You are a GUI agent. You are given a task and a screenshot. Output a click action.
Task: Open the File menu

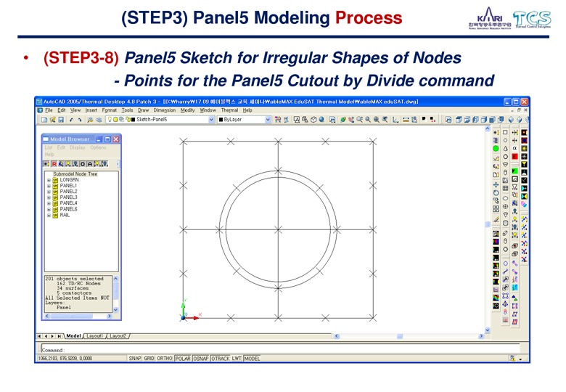point(49,110)
